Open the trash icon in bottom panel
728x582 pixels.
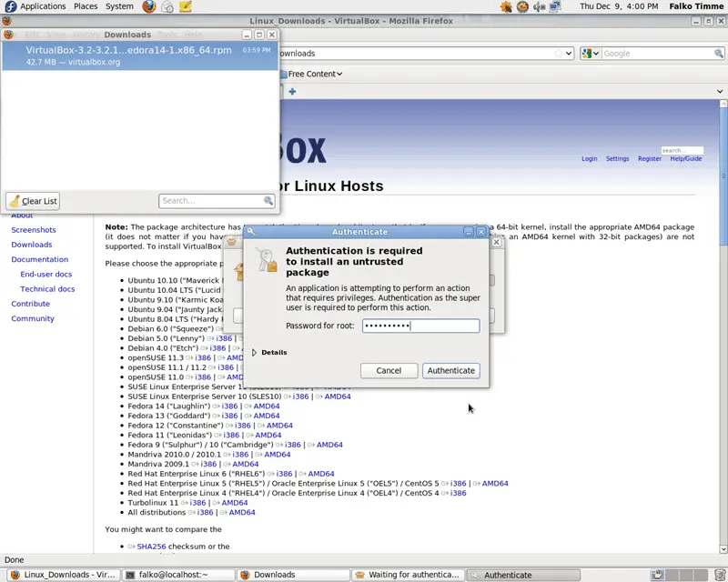[720, 575]
